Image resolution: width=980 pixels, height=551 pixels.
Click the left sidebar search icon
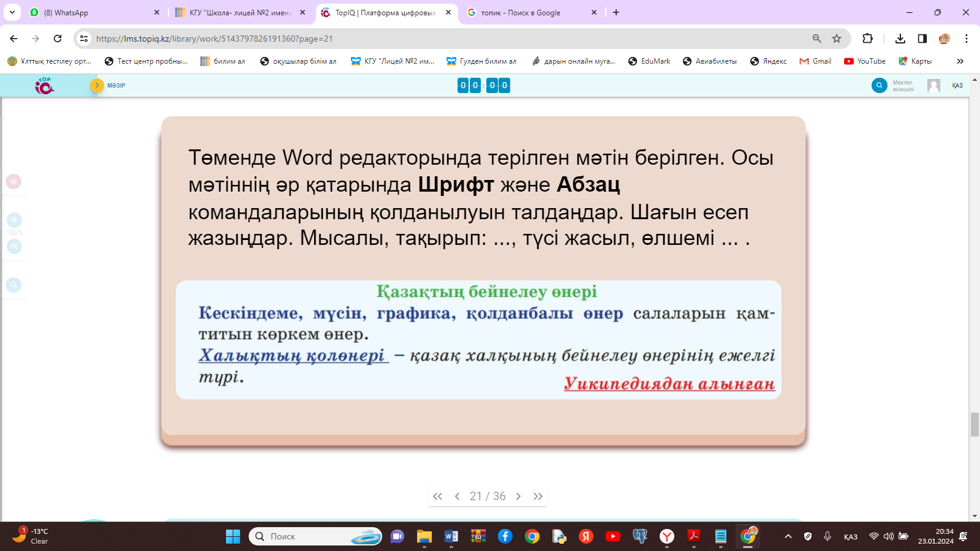pyautogui.click(x=13, y=285)
